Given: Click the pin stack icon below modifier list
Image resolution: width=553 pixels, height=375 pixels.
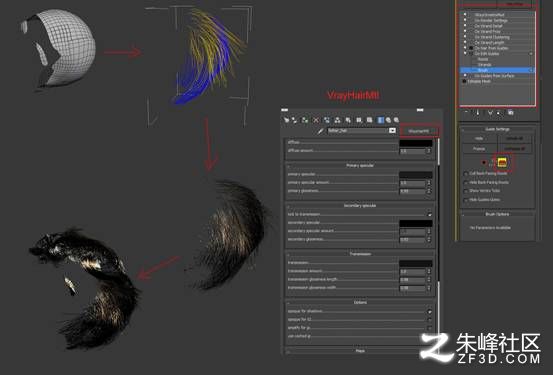Looking at the screenshot, I should coord(467,113).
